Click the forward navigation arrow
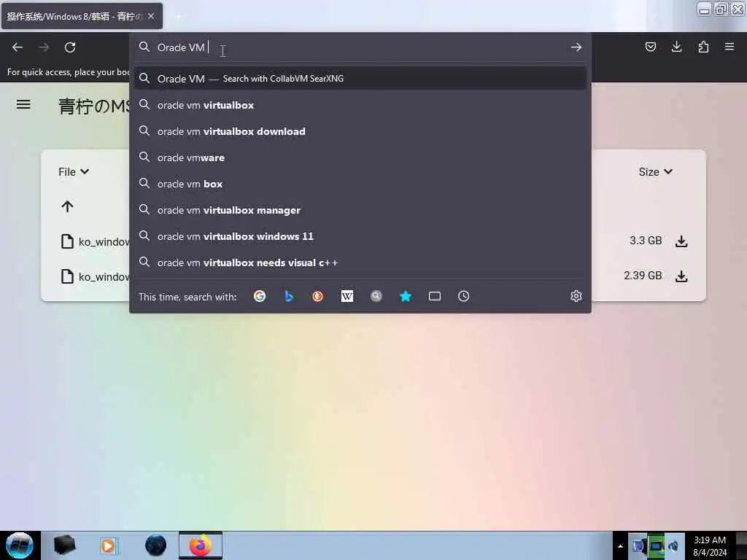The width and height of the screenshot is (747, 560). (x=44, y=47)
